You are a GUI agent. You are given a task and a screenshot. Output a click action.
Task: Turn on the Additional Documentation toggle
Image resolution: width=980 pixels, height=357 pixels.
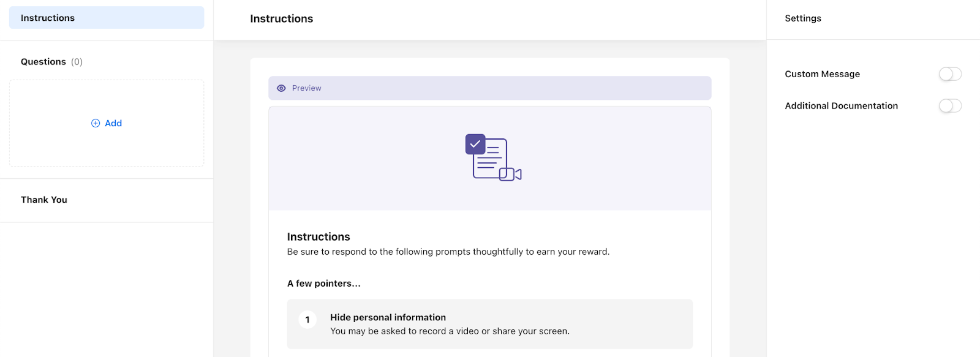click(950, 106)
